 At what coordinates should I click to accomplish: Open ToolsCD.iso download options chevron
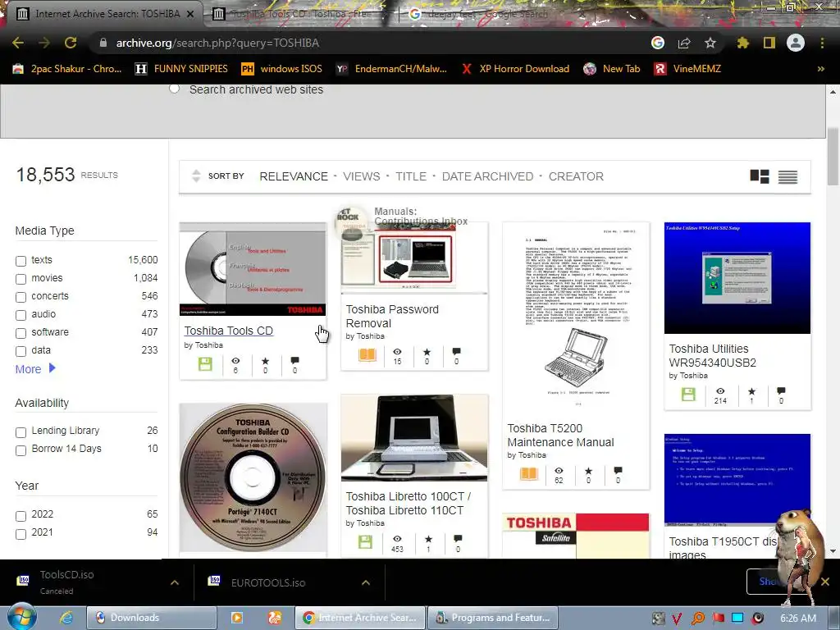coord(175,582)
